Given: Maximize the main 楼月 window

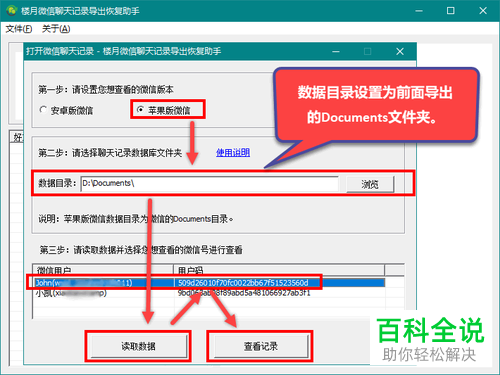Looking at the screenshot, I should [x=451, y=11].
